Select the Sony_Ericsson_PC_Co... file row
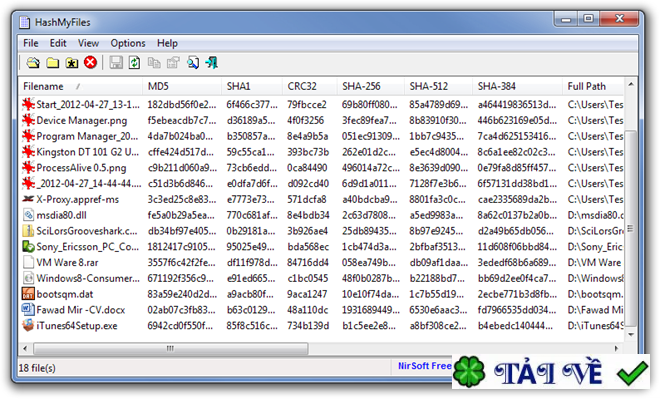This screenshot has height=399, width=660. (322, 247)
